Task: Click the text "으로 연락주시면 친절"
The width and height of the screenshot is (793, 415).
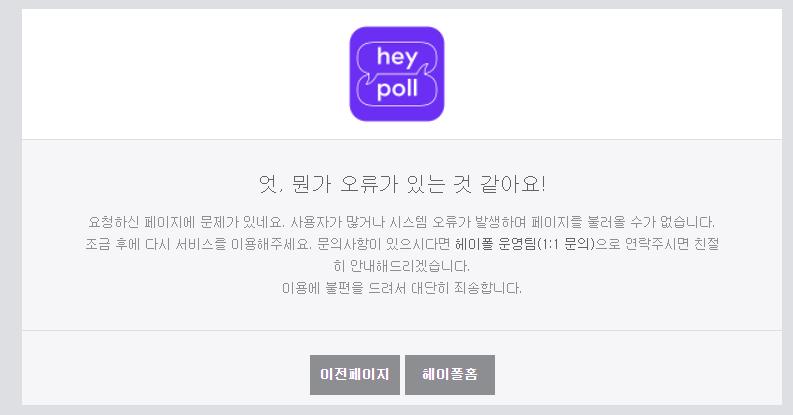Action: 657,244
